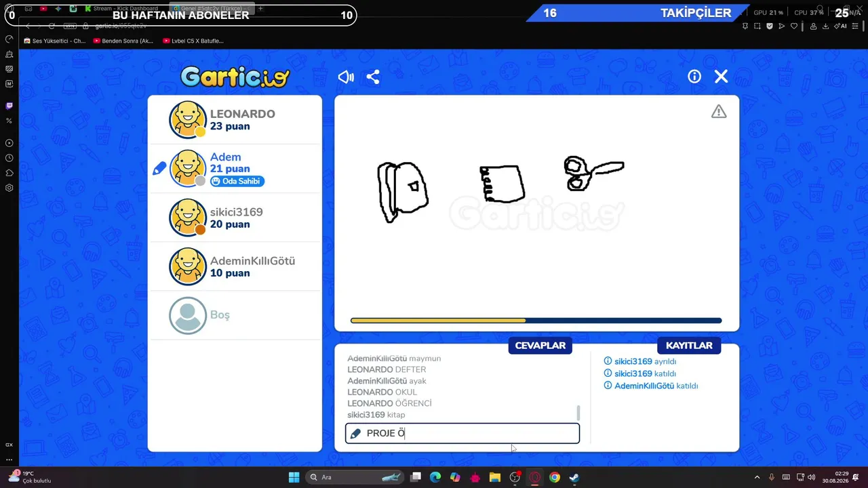The width and height of the screenshot is (868, 488).
Task: Open history clock in Opera sidebar
Action: click(9, 158)
